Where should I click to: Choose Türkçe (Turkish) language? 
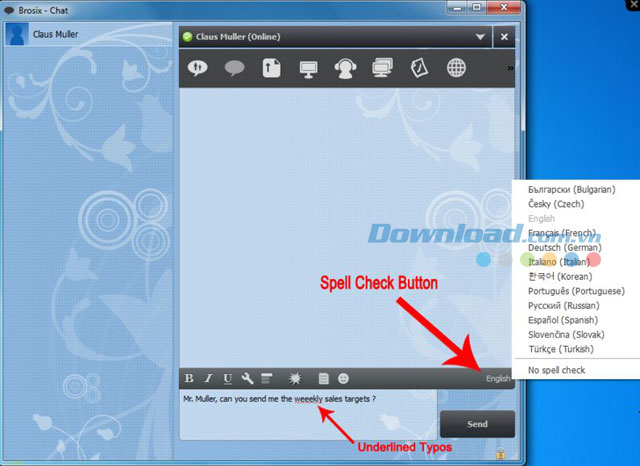561,349
